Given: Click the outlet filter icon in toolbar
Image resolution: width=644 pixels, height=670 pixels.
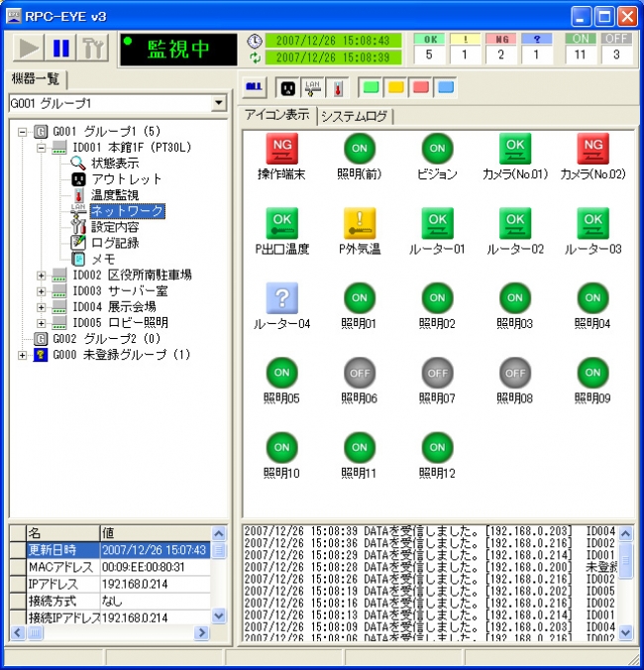Looking at the screenshot, I should (x=287, y=88).
